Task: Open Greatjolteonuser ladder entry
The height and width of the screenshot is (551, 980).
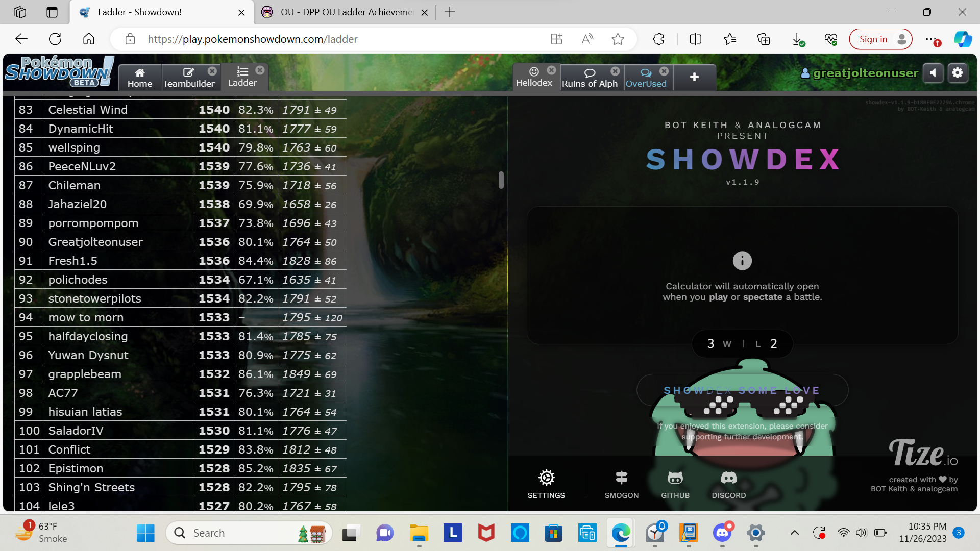Action: [x=95, y=242]
